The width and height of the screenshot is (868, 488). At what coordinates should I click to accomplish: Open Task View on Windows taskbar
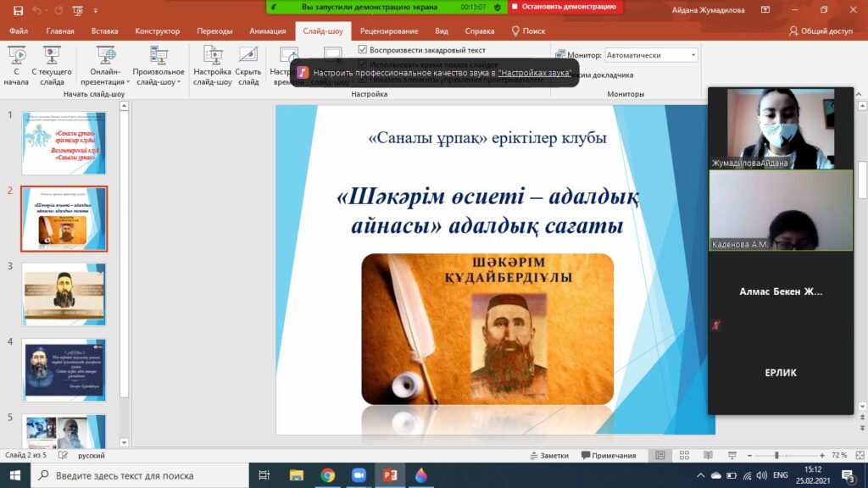click(x=264, y=475)
